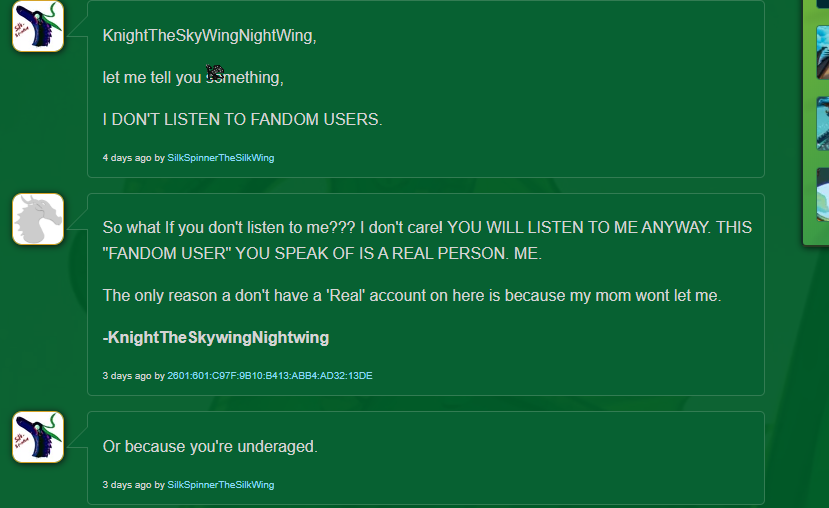
Task: Open SilkSpinnerTheSilkWing's profile link in the last comment
Action: (220, 485)
